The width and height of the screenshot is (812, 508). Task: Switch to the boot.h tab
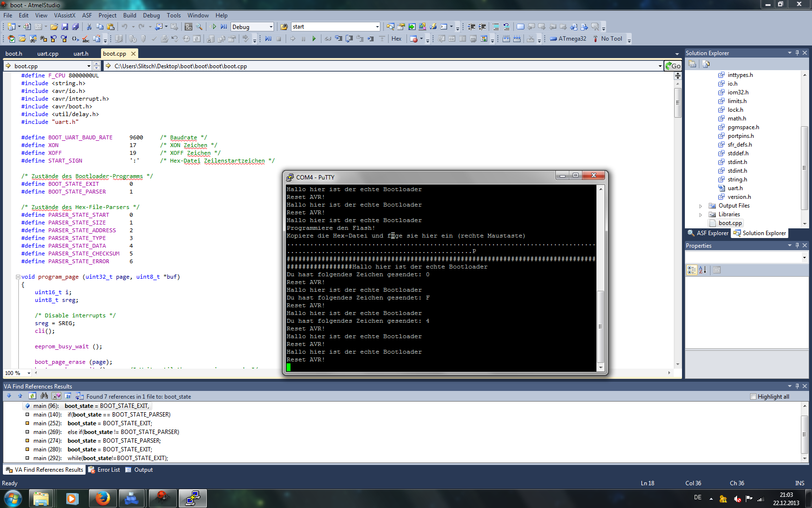pos(14,54)
